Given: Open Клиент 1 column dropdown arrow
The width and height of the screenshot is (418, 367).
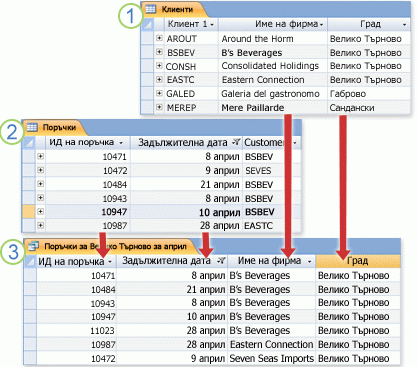Looking at the screenshot, I should coord(212,25).
